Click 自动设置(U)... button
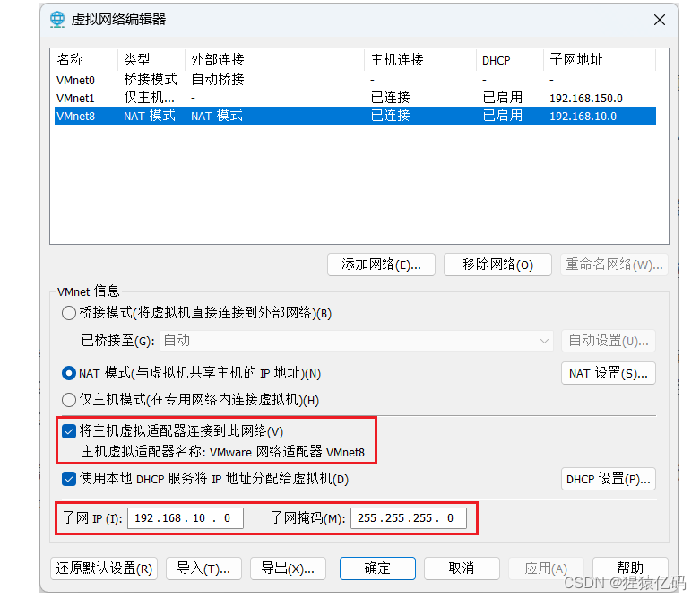This screenshot has height=599, width=700. click(x=609, y=342)
